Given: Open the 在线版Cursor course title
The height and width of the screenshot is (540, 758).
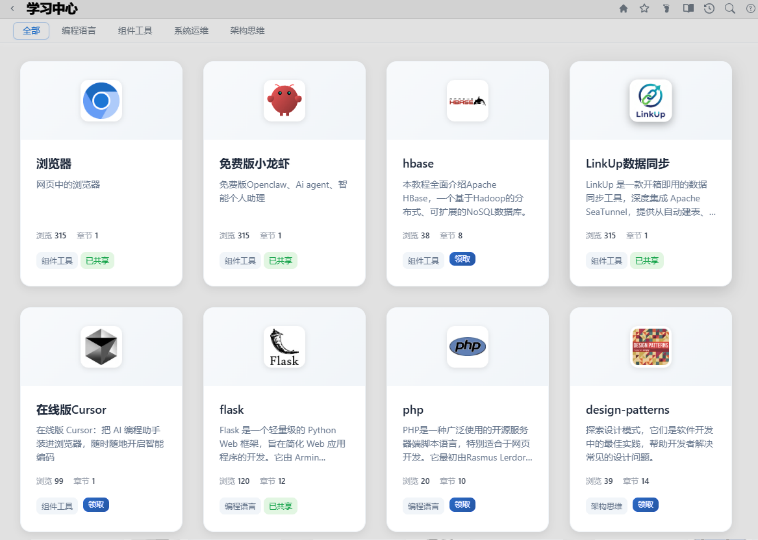Looking at the screenshot, I should [71, 410].
